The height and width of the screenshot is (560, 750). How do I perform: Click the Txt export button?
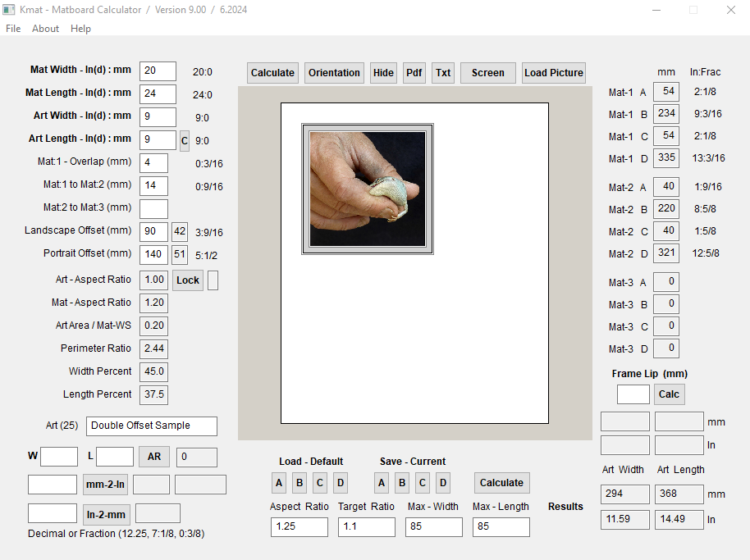(x=443, y=73)
